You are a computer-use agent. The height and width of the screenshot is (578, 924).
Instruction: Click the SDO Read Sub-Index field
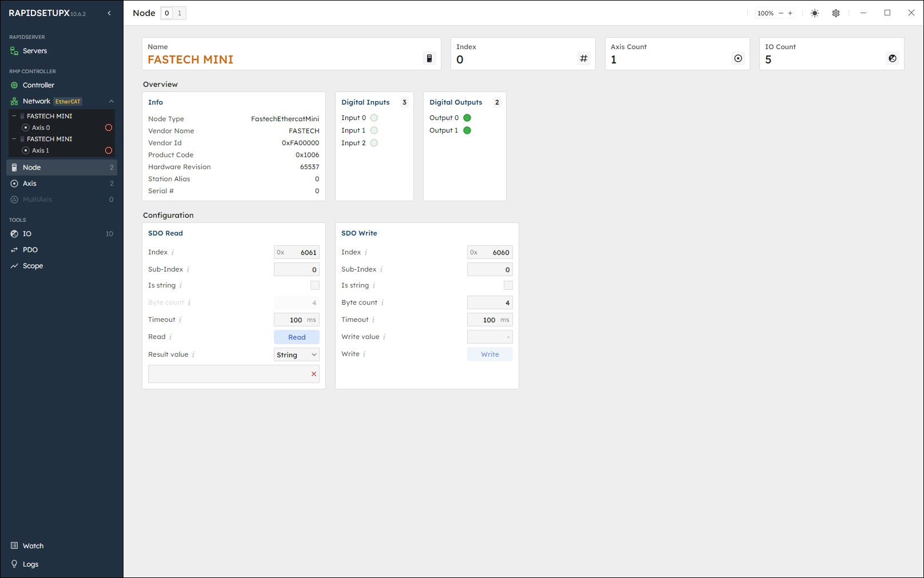pos(297,269)
